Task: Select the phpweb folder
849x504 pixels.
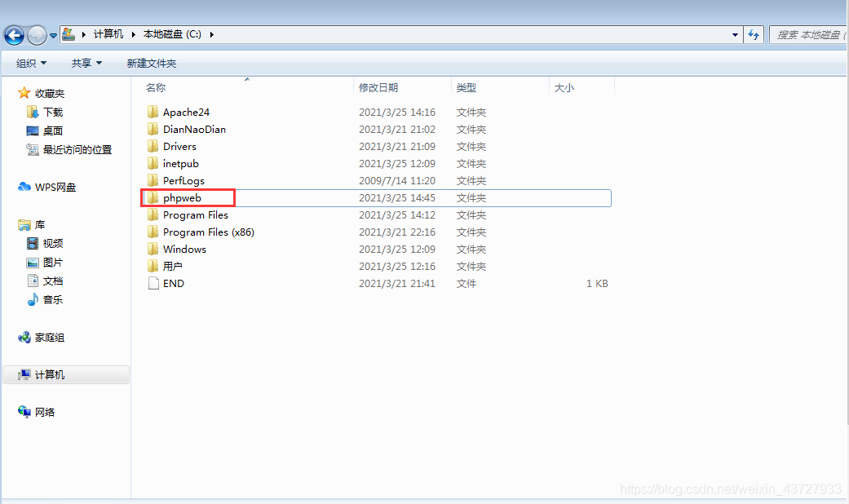Action: click(376, 197)
